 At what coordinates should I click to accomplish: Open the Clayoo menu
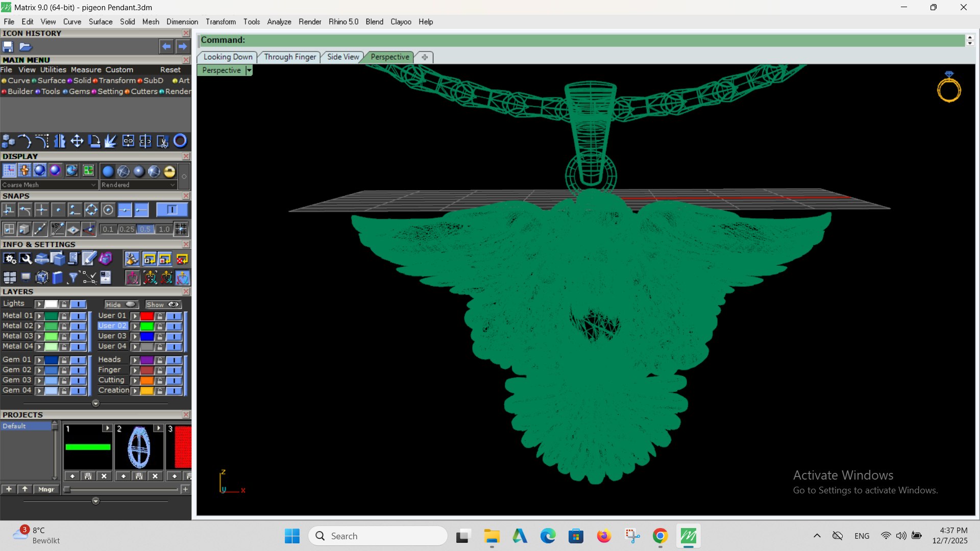click(401, 22)
